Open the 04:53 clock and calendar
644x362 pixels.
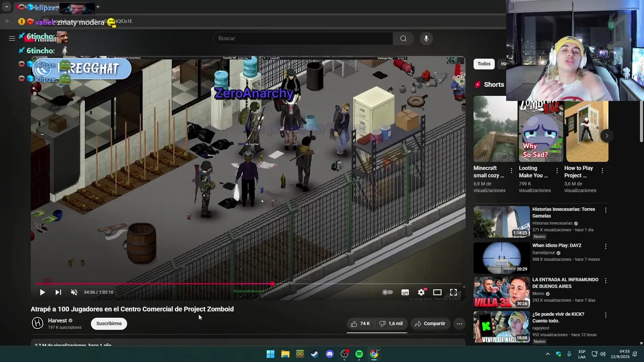(x=620, y=354)
